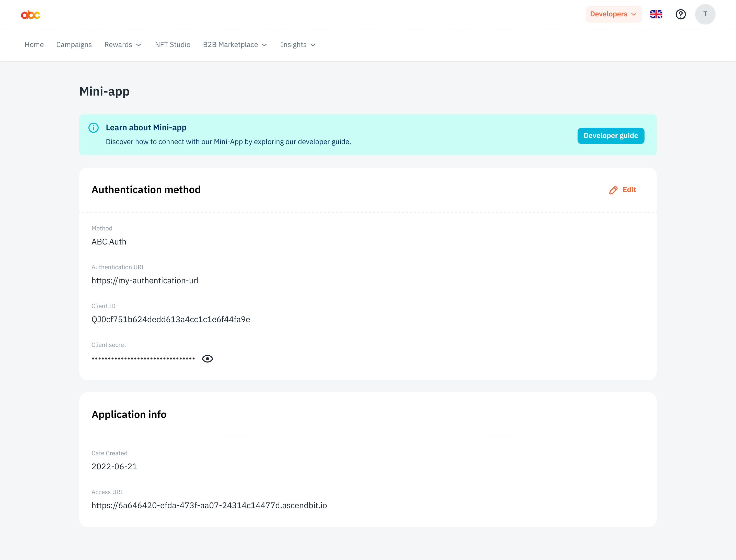Image resolution: width=736 pixels, height=560 pixels.
Task: Go to the Campaigns section
Action: [x=74, y=45]
